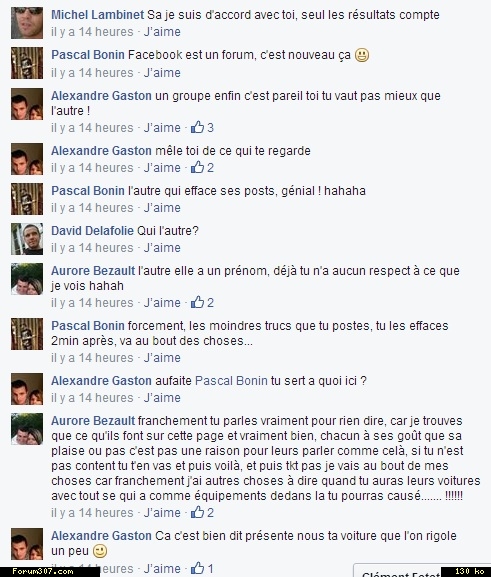Open Michel Lambinet's profile name link
The width and height of the screenshot is (491, 577).
coord(98,15)
